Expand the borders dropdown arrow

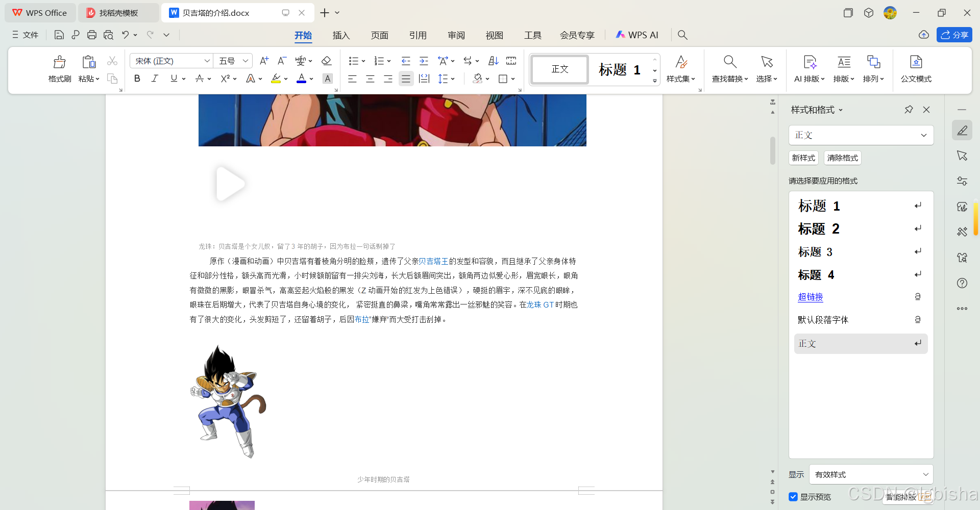point(513,79)
